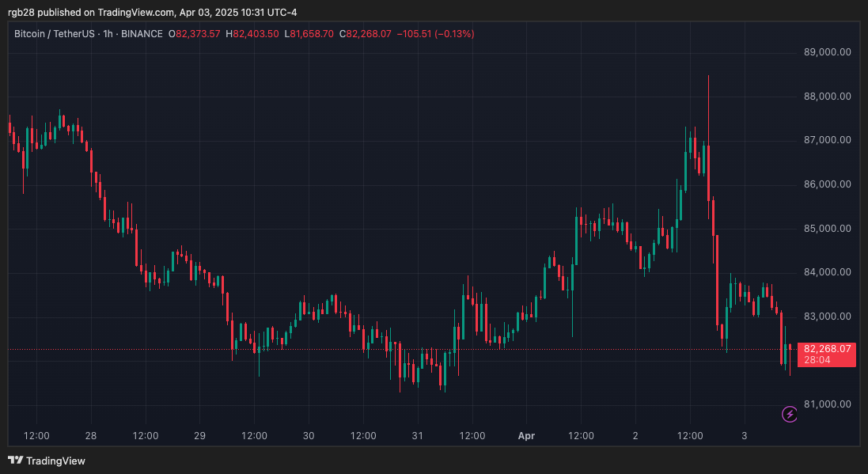Click the BINANCE exchange label

coord(142,34)
